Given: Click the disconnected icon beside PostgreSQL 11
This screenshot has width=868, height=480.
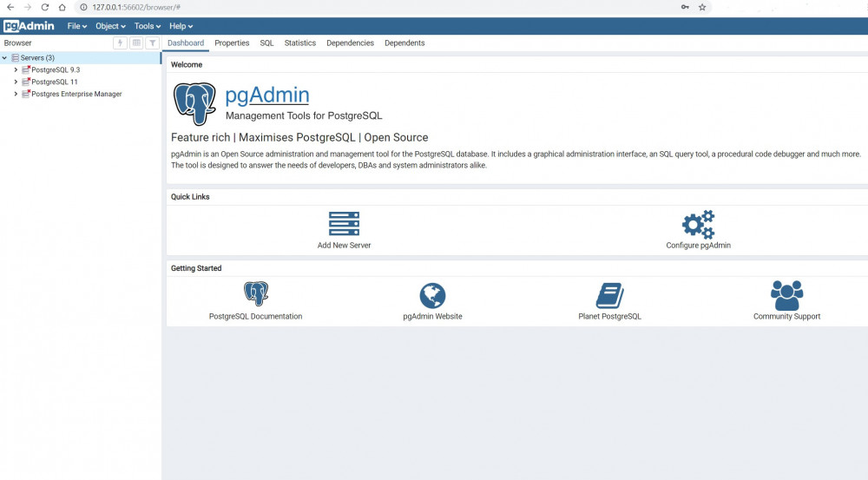Looking at the screenshot, I should pyautogui.click(x=26, y=82).
